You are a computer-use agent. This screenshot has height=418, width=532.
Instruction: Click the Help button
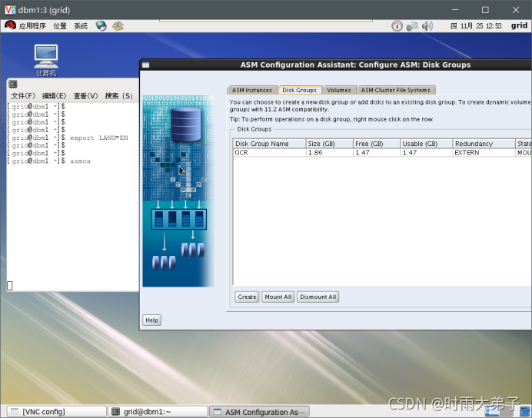coord(151,320)
